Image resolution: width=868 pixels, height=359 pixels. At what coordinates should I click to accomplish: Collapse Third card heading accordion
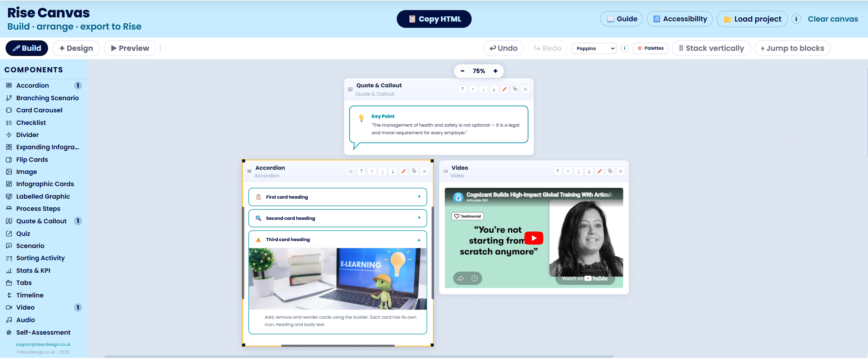point(338,240)
